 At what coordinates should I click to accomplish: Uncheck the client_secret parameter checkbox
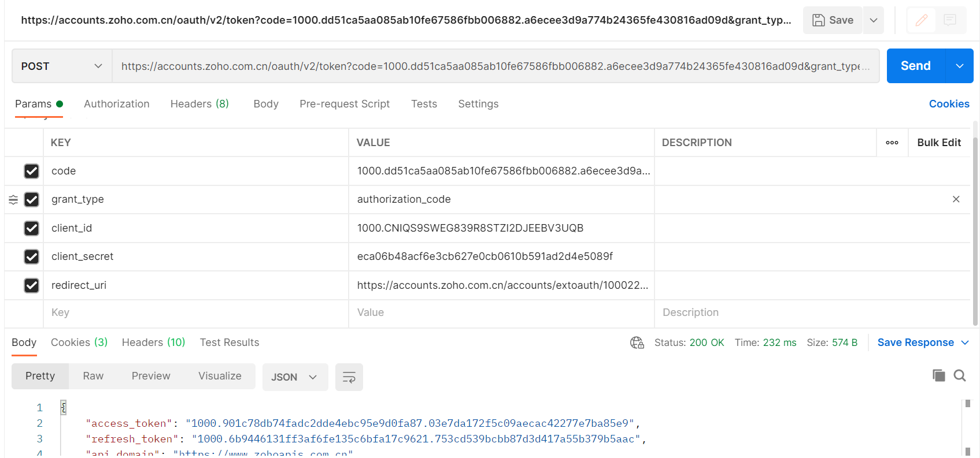tap(32, 256)
